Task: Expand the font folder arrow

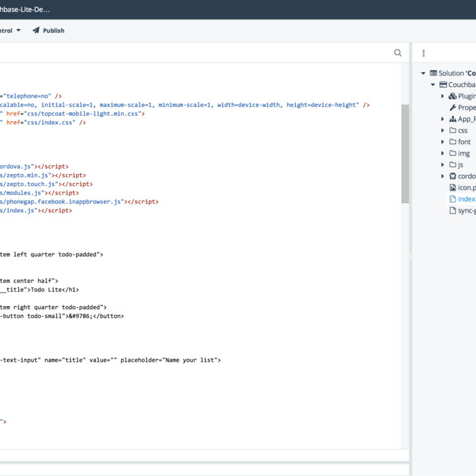Action: [443, 141]
